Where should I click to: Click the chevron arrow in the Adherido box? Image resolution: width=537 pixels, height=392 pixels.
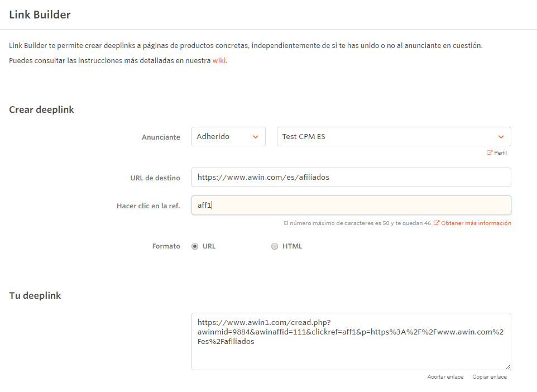tap(256, 137)
